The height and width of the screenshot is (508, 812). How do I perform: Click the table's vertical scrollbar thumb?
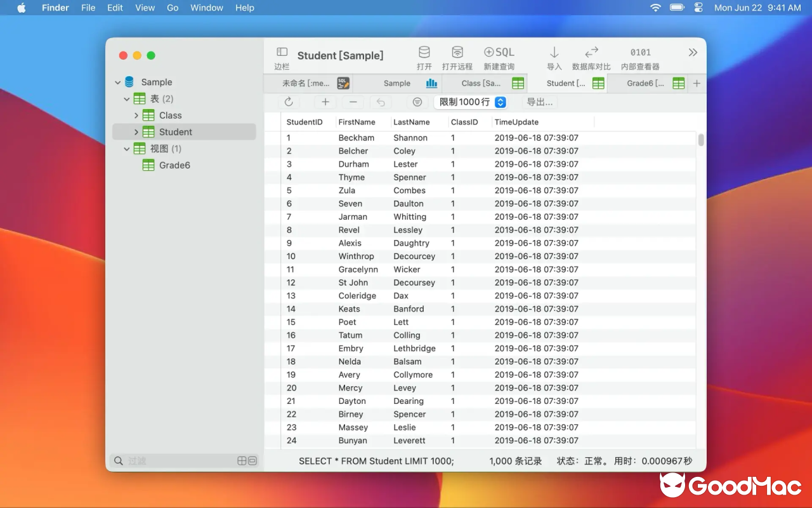coord(701,140)
